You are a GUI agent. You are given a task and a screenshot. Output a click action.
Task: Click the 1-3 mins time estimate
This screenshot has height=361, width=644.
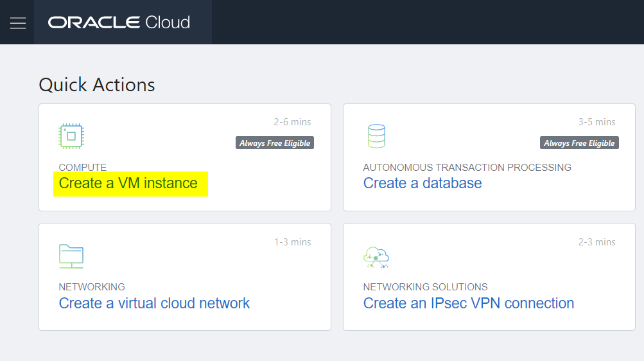click(292, 242)
